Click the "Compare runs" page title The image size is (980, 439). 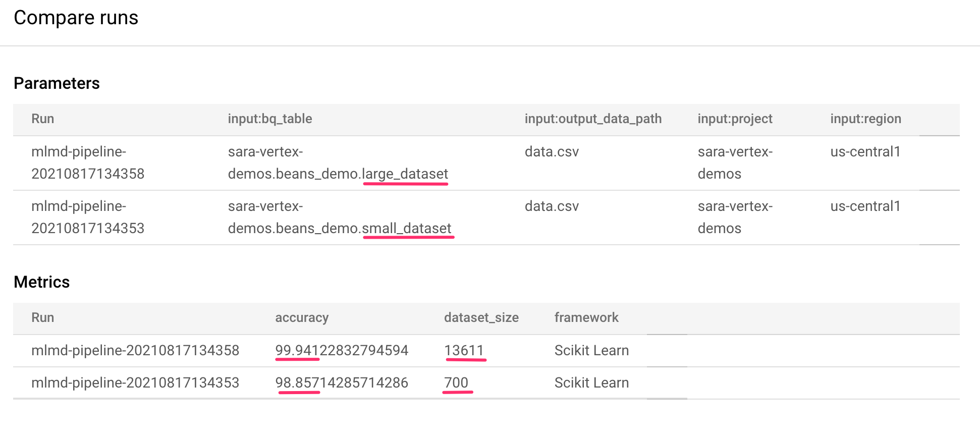tap(76, 18)
